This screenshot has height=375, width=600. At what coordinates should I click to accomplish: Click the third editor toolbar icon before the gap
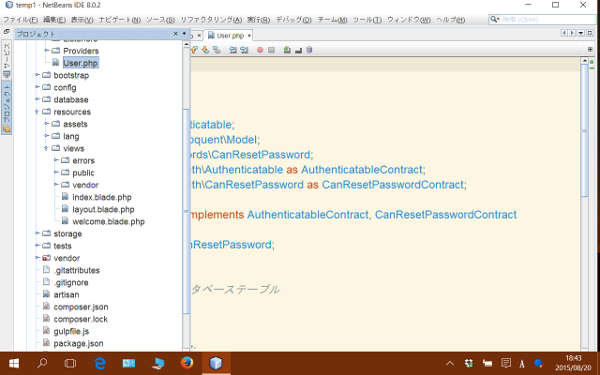[x=217, y=50]
